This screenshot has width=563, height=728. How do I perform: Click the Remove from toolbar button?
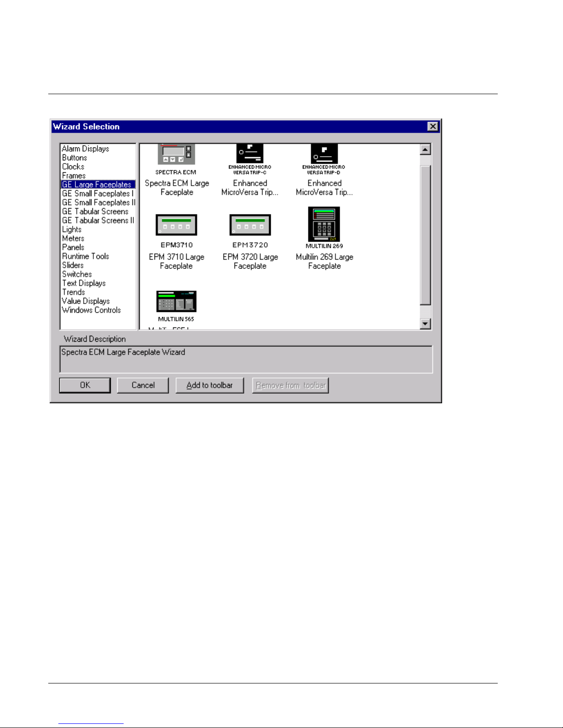pyautogui.click(x=290, y=385)
